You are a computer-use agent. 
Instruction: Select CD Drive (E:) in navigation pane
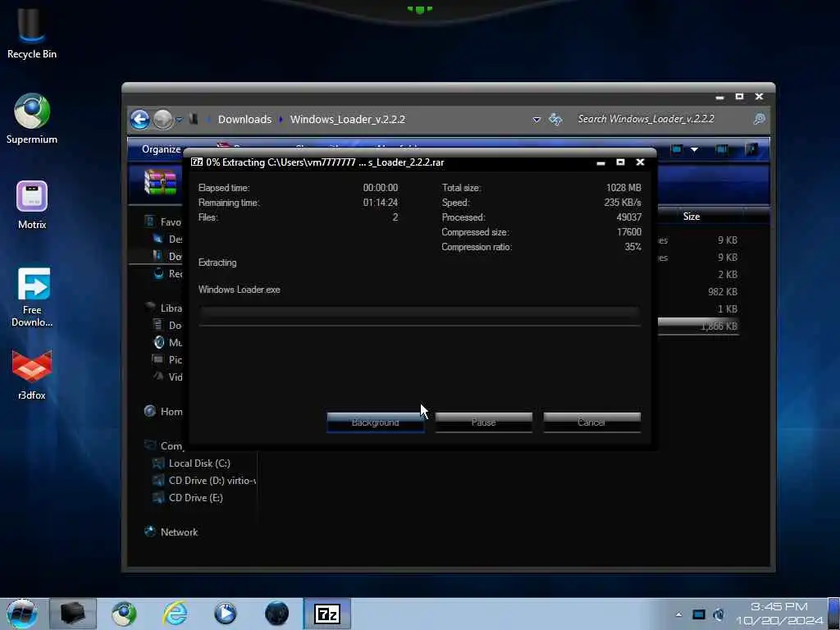(195, 498)
